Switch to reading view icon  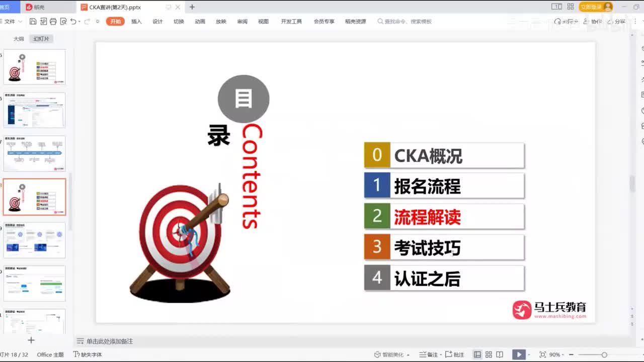[x=500, y=354]
